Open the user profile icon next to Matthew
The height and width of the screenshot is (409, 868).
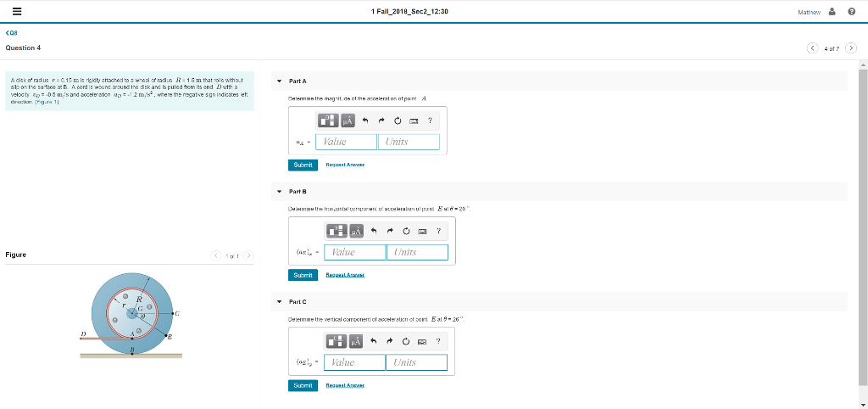tap(832, 12)
